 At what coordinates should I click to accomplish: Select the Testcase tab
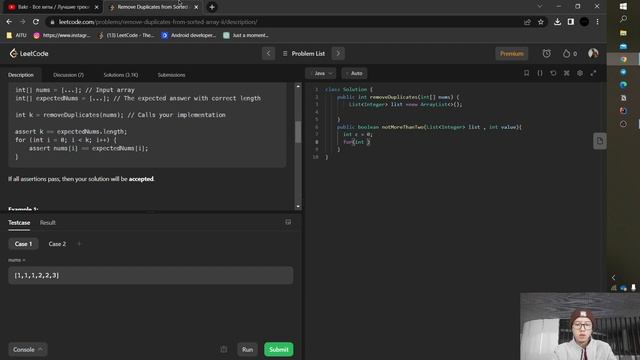click(19, 222)
